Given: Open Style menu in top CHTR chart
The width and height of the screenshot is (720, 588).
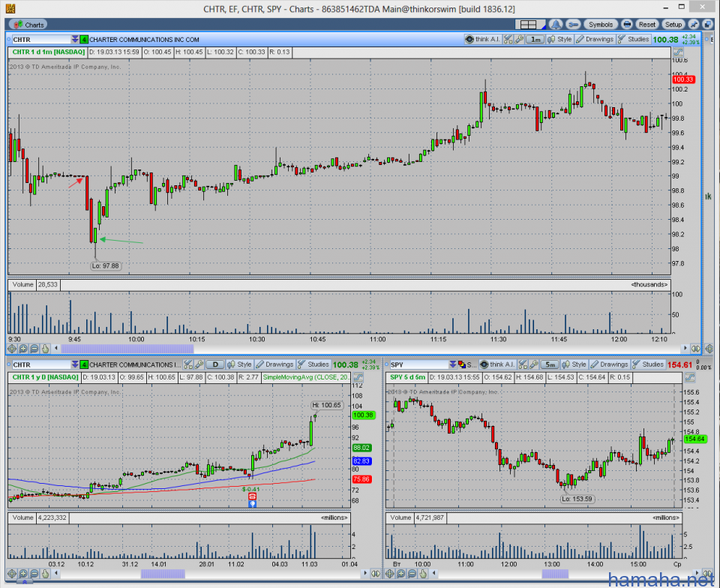Looking at the screenshot, I should (560, 40).
